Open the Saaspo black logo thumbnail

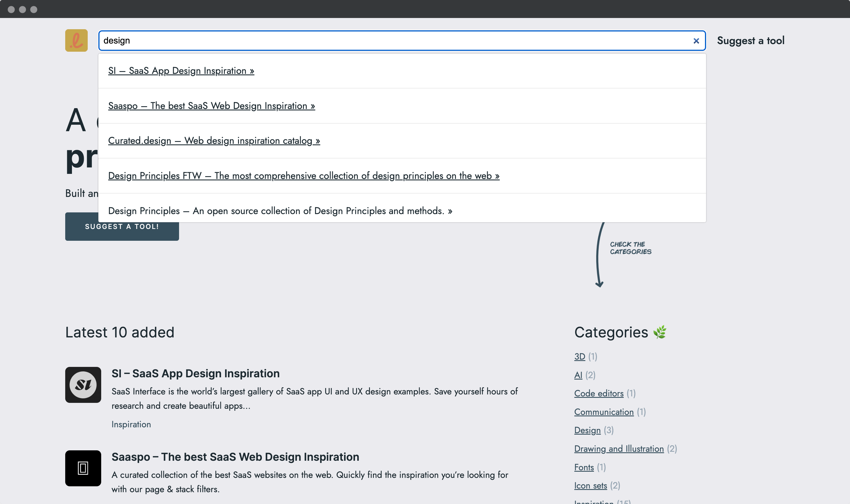coord(83,468)
